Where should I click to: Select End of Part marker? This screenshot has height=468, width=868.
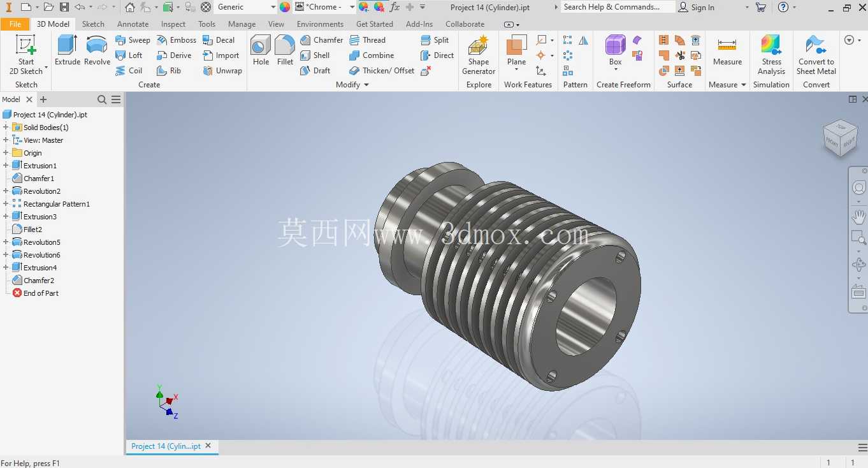pyautogui.click(x=41, y=293)
